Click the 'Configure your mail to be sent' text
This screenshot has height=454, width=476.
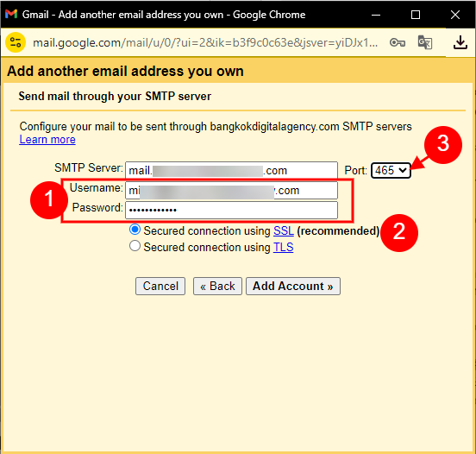(x=216, y=126)
